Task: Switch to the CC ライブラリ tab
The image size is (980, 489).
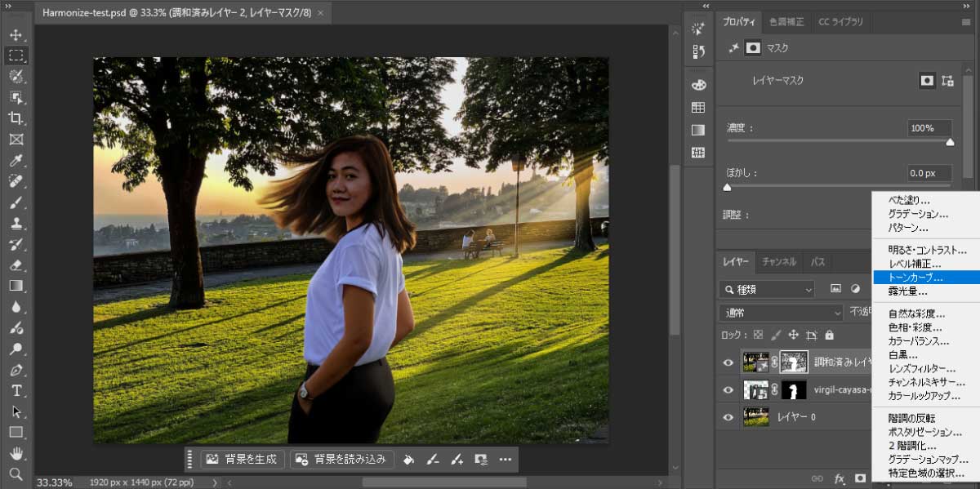Action: [x=840, y=22]
